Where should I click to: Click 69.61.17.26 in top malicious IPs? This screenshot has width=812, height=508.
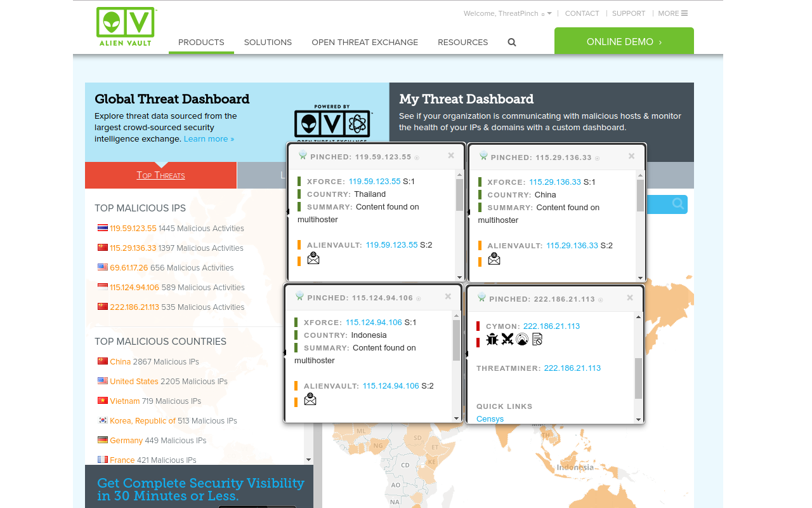pyautogui.click(x=129, y=268)
